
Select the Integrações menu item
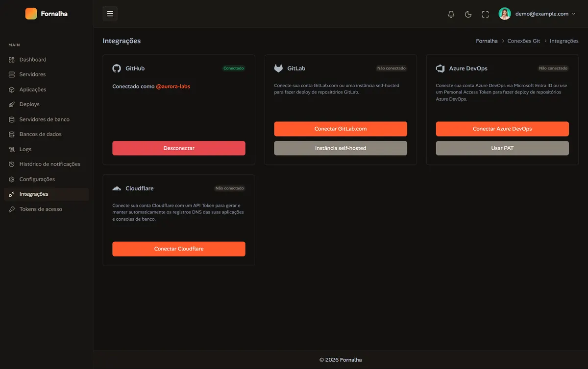pos(46,194)
